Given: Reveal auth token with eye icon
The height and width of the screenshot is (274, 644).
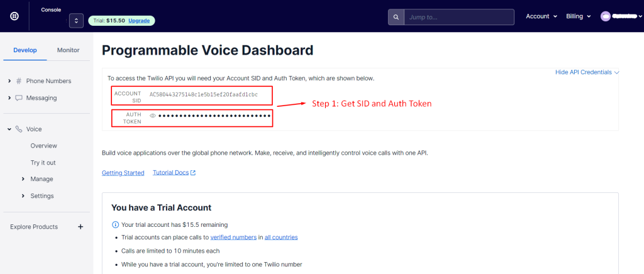Looking at the screenshot, I should pos(153,116).
